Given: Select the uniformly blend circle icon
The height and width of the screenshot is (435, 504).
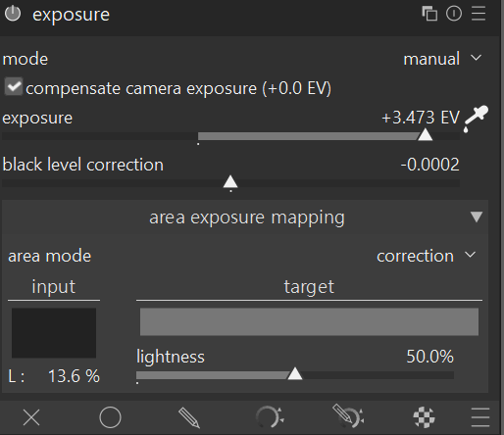Looking at the screenshot, I should point(110,417).
